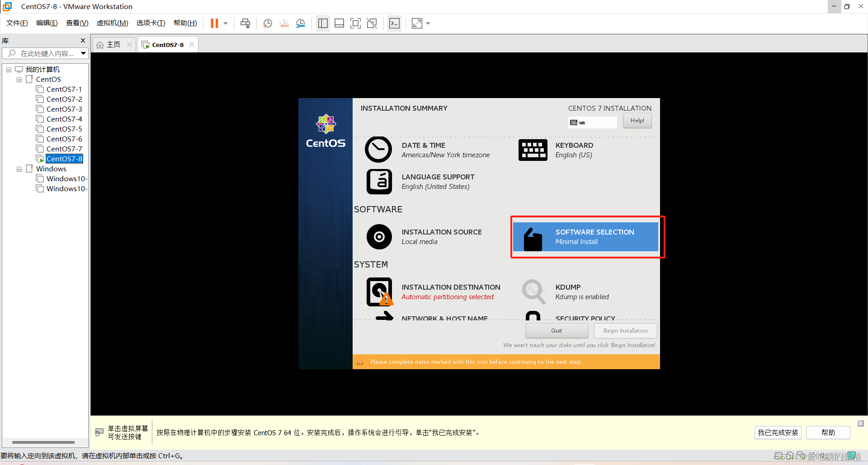Select the CentOS folder in the library
The image size is (868, 465).
(x=48, y=79)
